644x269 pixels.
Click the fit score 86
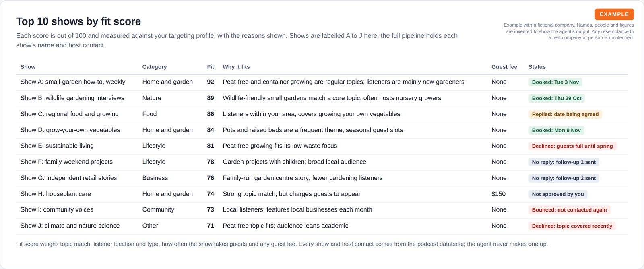point(211,114)
